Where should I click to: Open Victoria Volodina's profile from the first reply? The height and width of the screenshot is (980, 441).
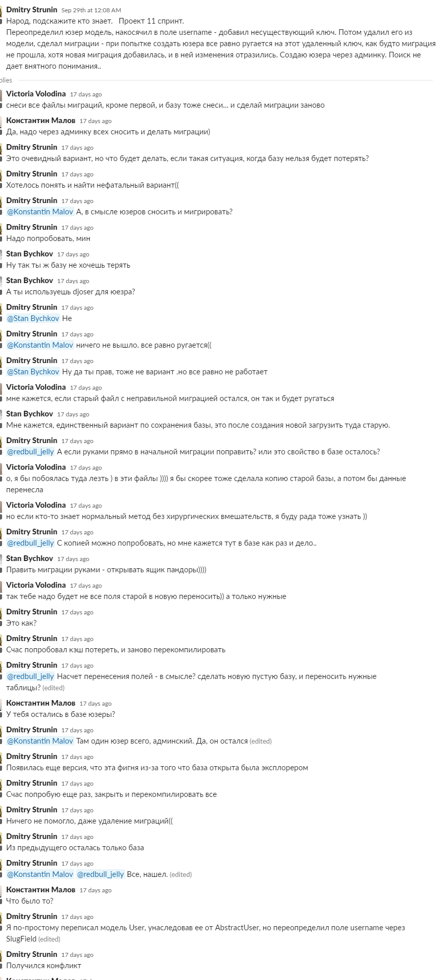(x=36, y=94)
